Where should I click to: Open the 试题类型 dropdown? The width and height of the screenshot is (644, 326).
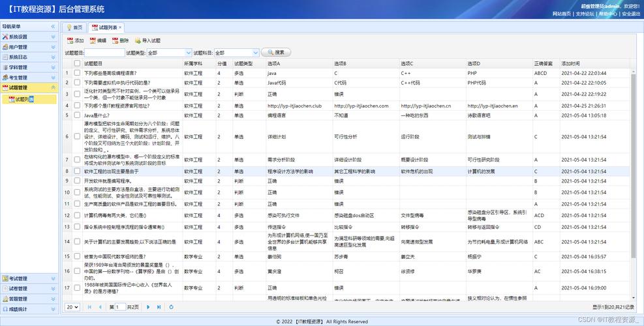189,53
